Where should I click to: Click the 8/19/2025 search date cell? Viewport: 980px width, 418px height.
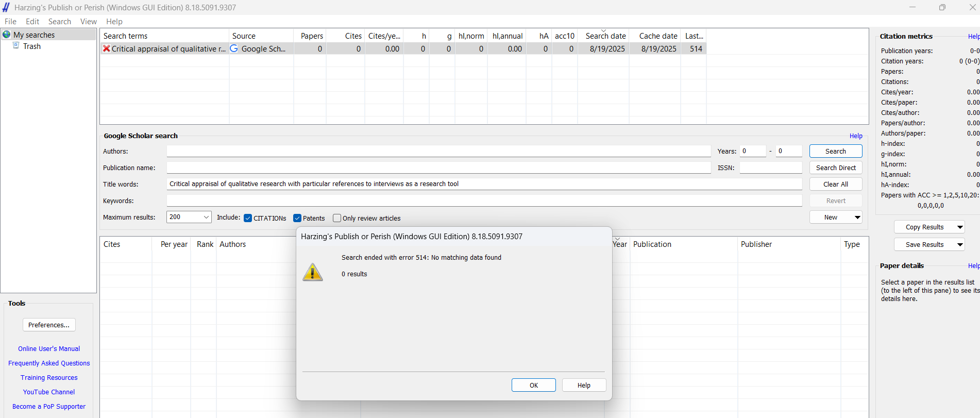tap(603, 48)
